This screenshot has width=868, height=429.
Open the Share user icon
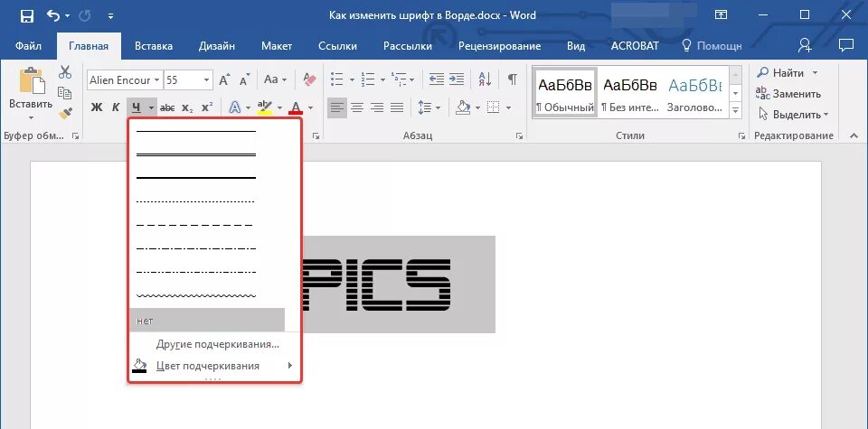805,45
